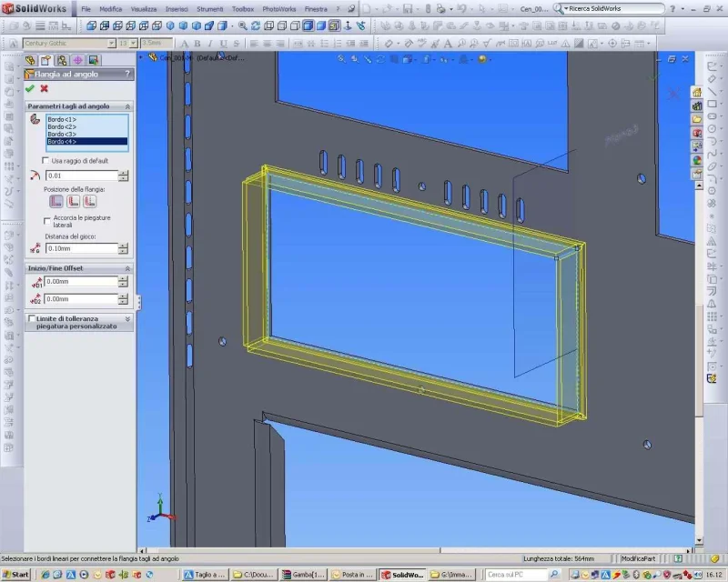This screenshot has width=728, height=582.
Task: Collapse the 'Inizio/Fine Offset' section
Action: [x=127, y=267]
